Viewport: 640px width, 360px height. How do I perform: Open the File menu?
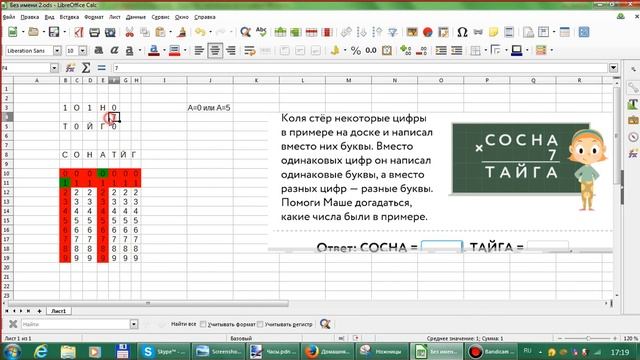pyautogui.click(x=9, y=17)
